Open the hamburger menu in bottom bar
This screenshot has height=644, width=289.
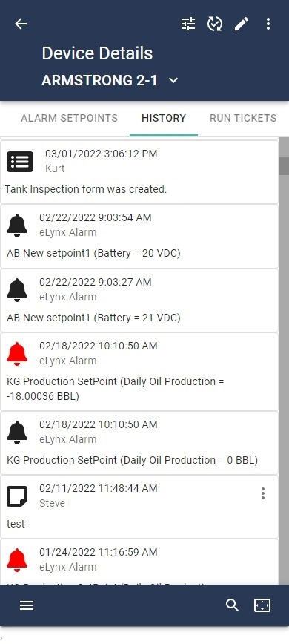[x=27, y=605]
